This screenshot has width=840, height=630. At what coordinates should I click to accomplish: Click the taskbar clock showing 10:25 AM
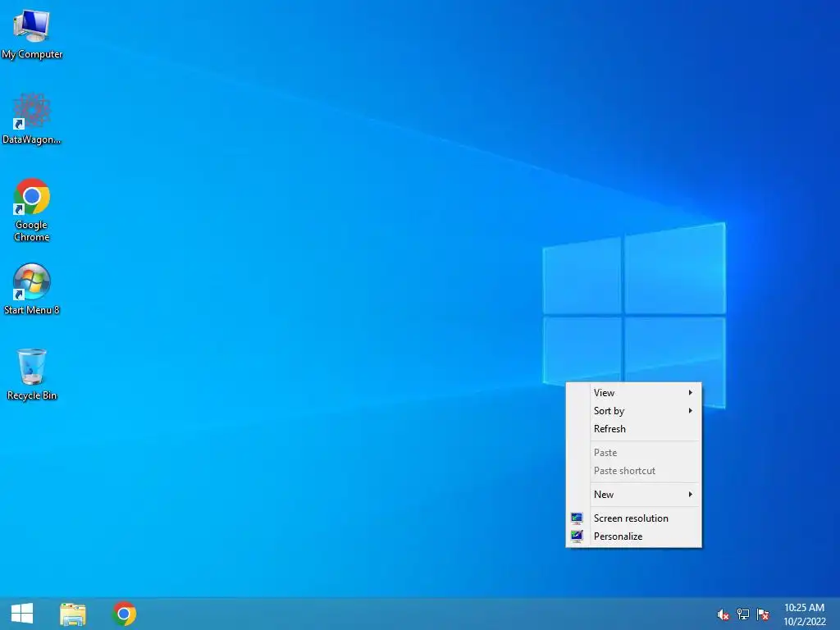point(804,608)
